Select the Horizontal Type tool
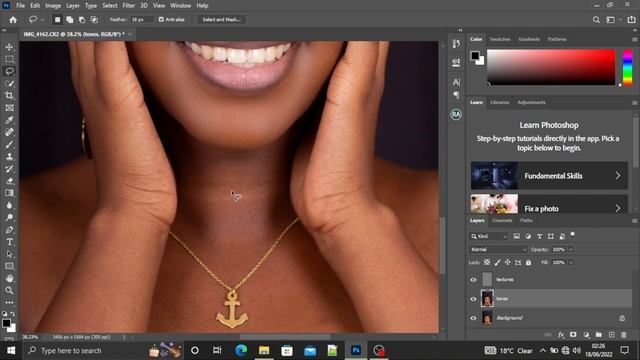640x360 pixels. (x=9, y=242)
